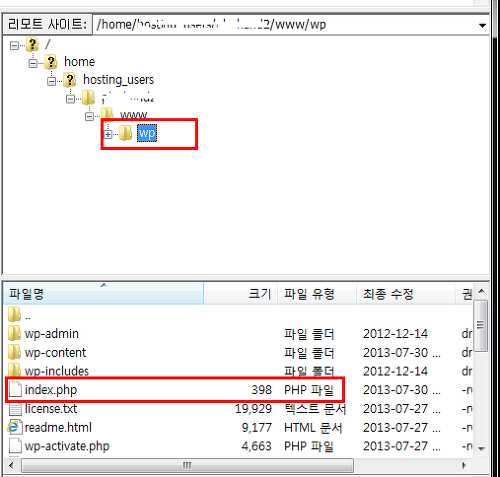Select the index.php file name
Screen dimensions: 500x477
(x=51, y=390)
